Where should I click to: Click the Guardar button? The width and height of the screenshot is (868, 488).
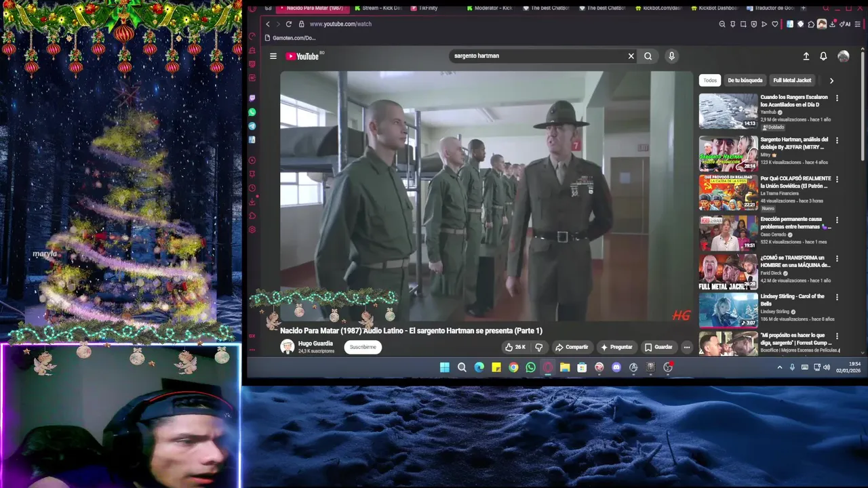[658, 347]
